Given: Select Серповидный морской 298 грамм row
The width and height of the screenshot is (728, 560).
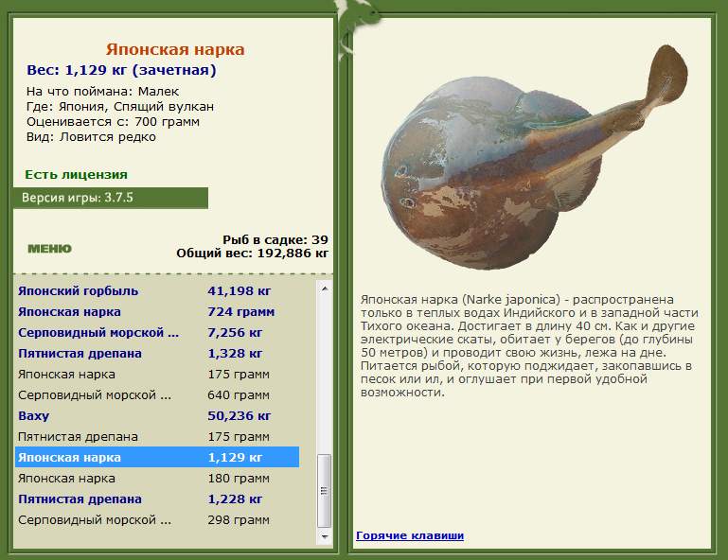Looking at the screenshot, I should coord(157,520).
